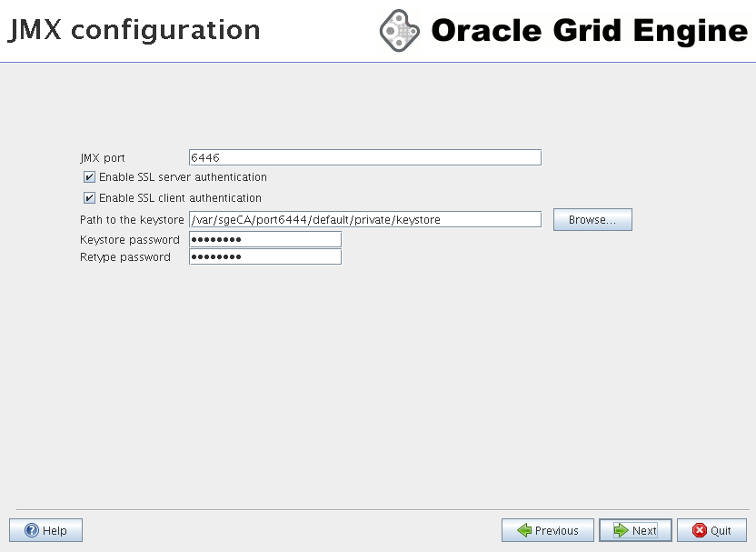The height and width of the screenshot is (552, 756).
Task: Quit the installer
Action: tap(712, 530)
